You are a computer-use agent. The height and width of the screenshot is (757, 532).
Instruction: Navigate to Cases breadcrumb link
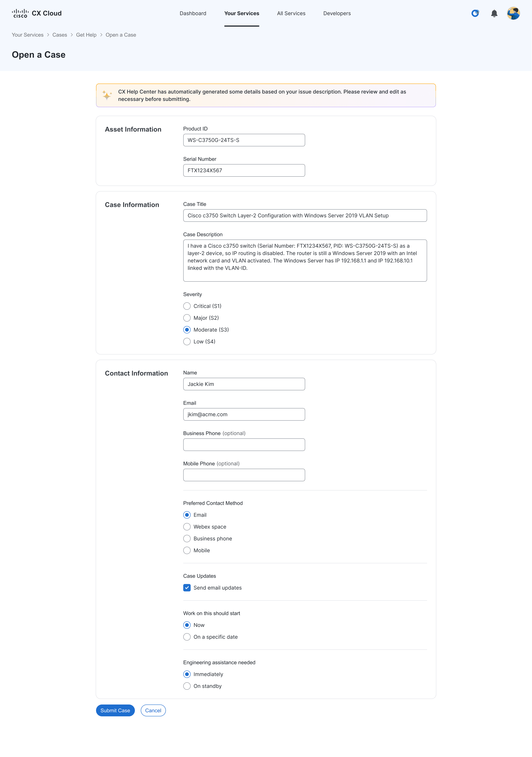click(x=60, y=35)
